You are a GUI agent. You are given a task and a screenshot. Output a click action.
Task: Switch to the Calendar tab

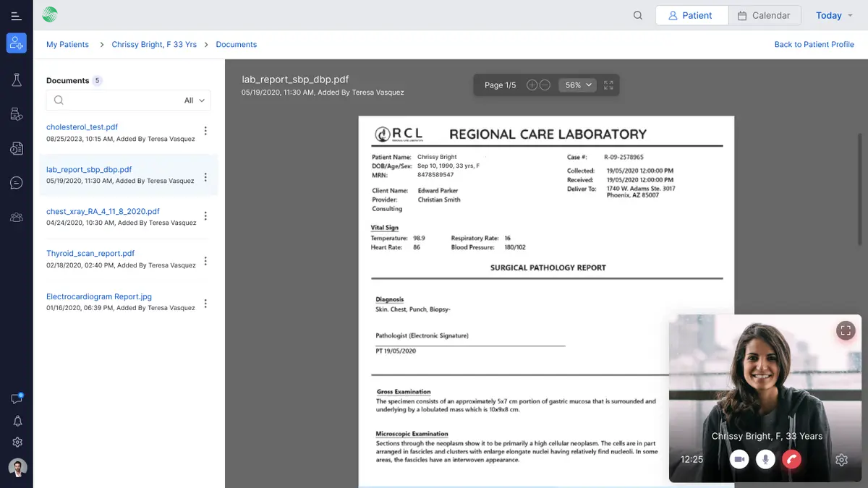point(765,15)
